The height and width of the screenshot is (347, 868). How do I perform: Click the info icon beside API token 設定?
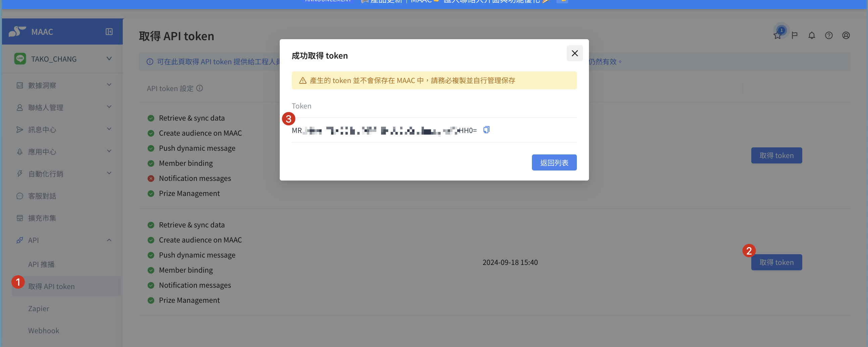tap(200, 88)
